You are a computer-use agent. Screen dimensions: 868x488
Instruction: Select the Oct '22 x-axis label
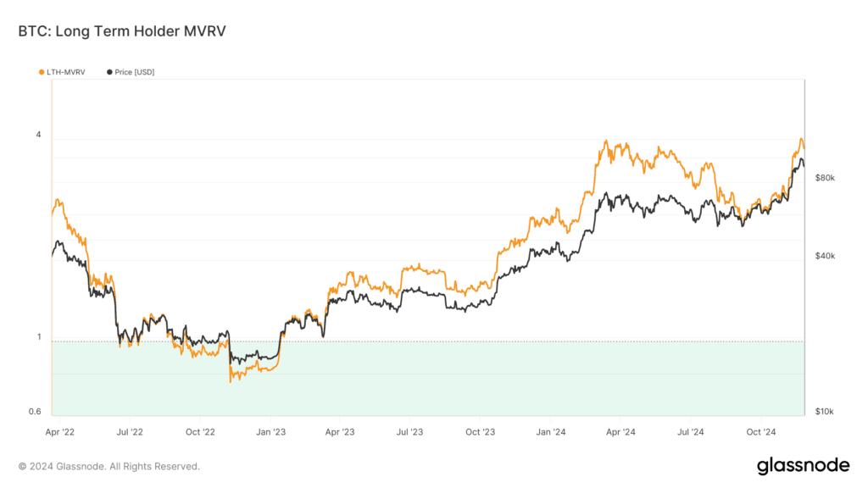[199, 432]
